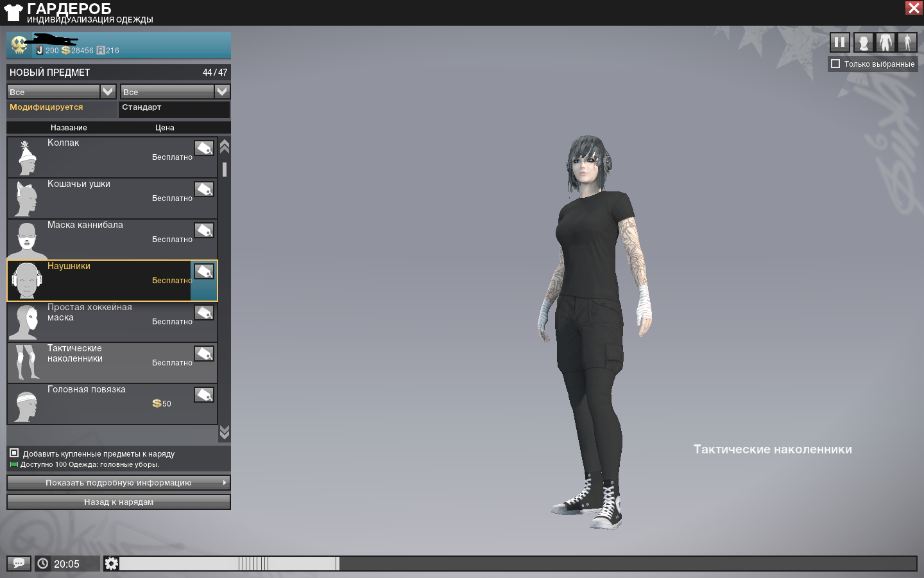Click the price tag icon for Колпак
Screen dimensions: 924x578
pyautogui.click(x=204, y=148)
